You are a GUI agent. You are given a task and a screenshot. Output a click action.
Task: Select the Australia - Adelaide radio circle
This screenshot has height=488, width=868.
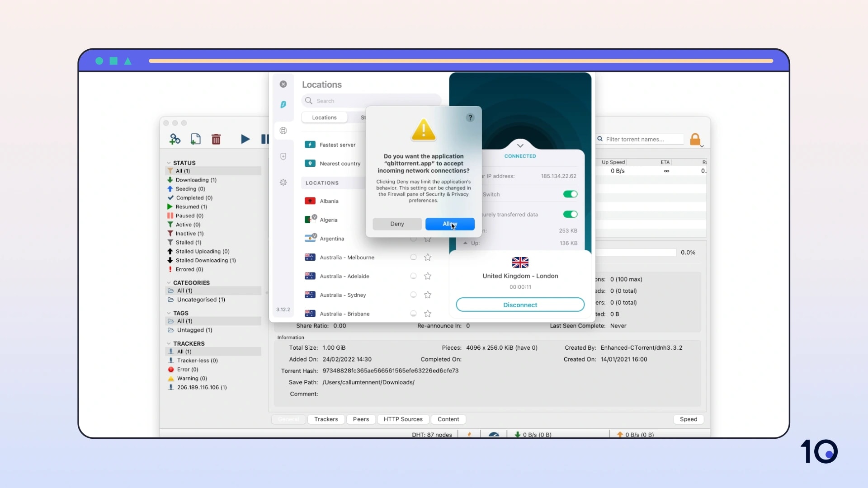(413, 276)
